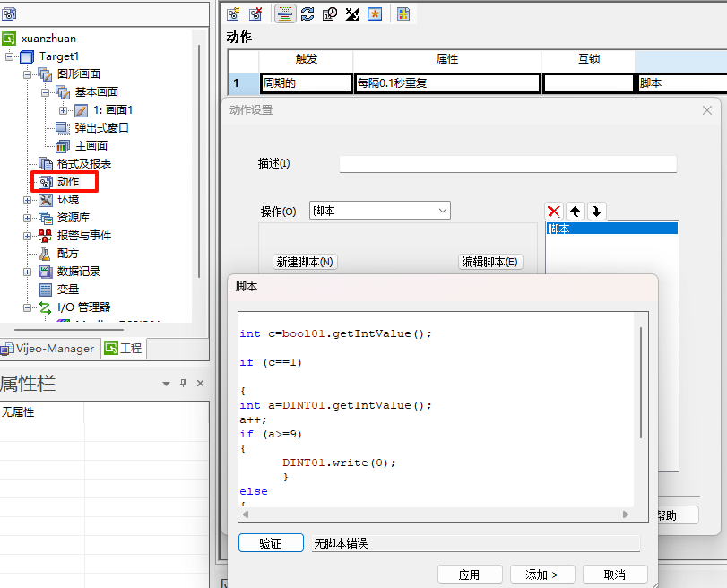
Task: Pin the 属性栏 panel using the pin icon
Action: [x=183, y=384]
